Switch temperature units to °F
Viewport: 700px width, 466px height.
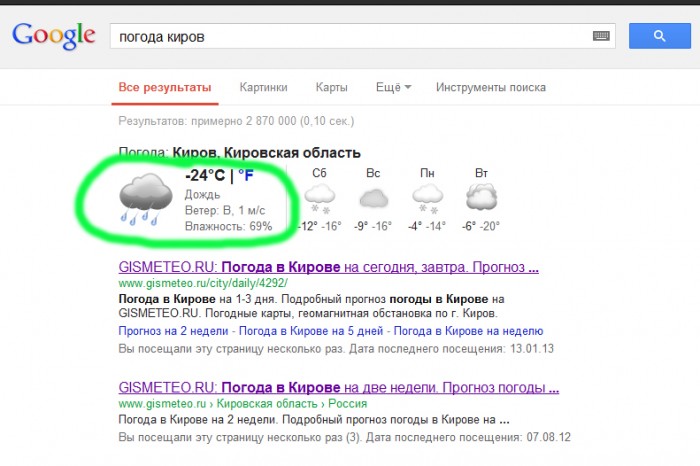(x=246, y=175)
